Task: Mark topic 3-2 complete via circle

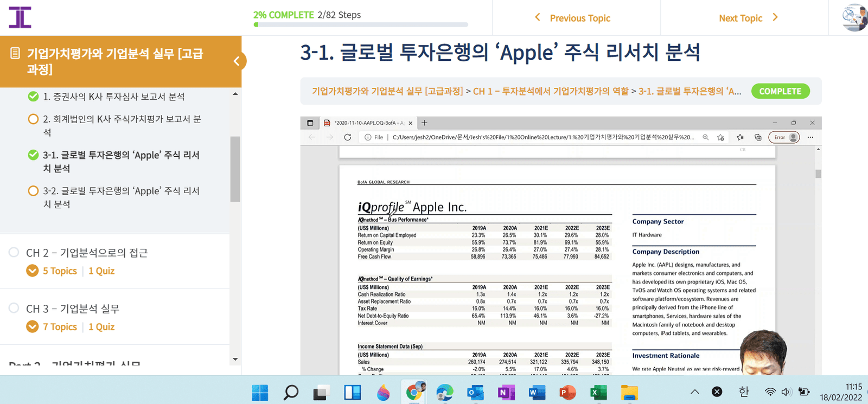Action: click(33, 191)
